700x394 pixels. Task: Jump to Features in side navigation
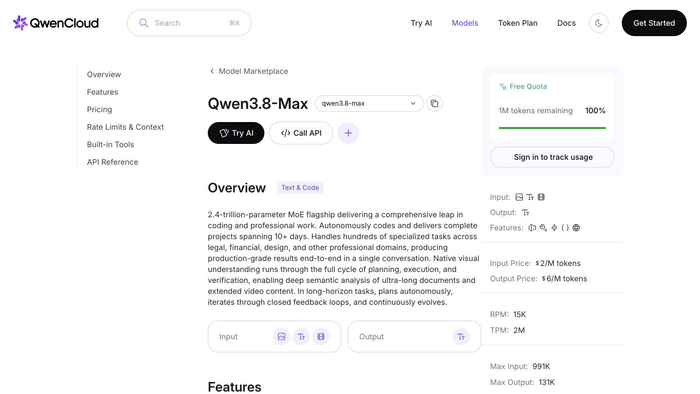coord(103,92)
